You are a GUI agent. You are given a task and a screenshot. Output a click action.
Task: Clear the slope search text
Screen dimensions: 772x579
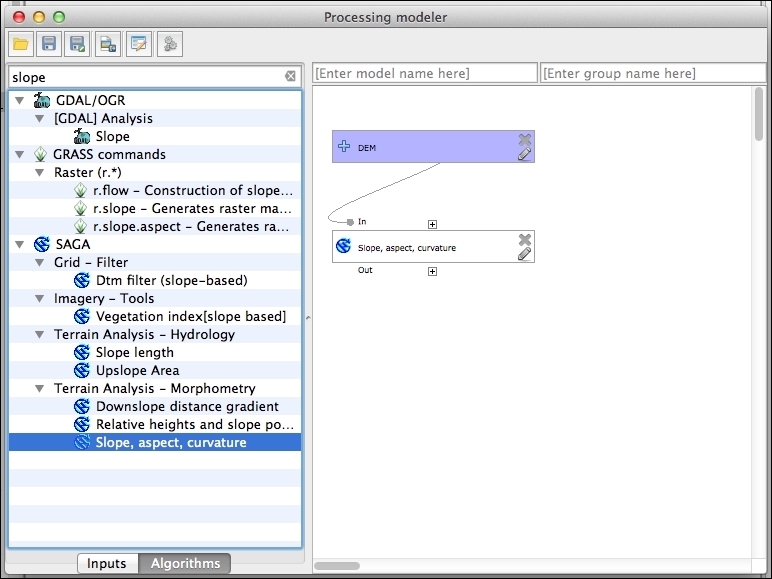pos(290,77)
